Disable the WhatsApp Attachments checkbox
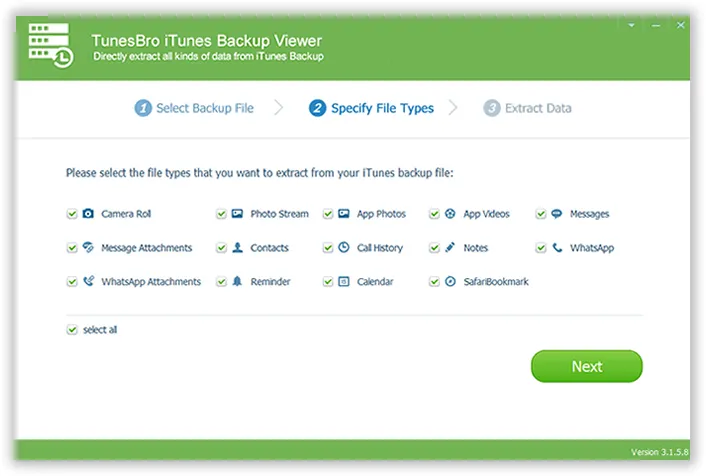Viewport: 706px width, 476px height. (72, 282)
